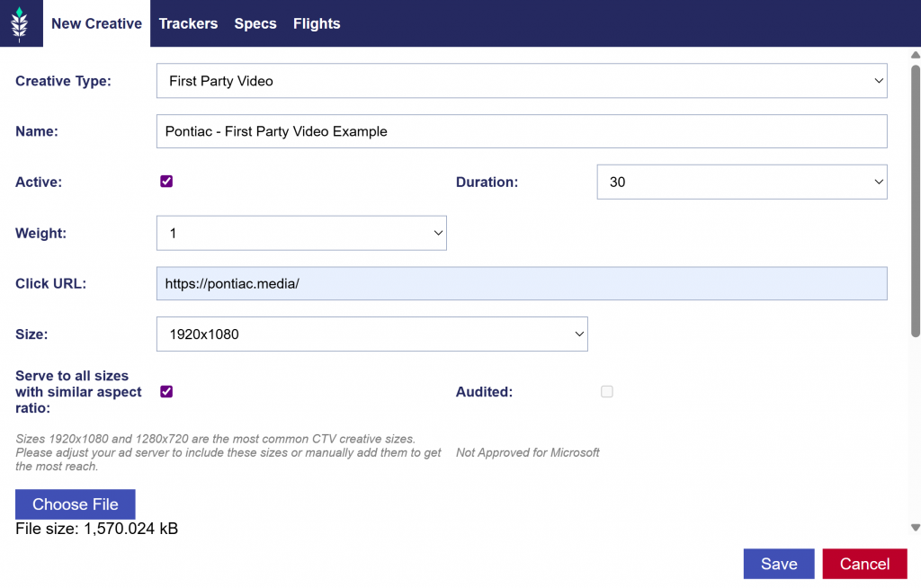This screenshot has width=921, height=588.
Task: Open the Weight dropdown
Action: [301, 233]
